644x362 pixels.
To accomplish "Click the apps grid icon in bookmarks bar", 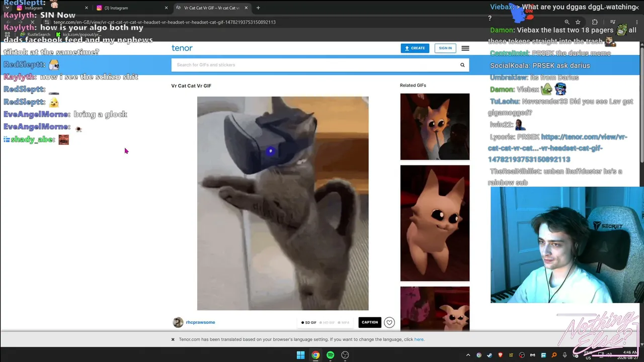I will 7,35.
